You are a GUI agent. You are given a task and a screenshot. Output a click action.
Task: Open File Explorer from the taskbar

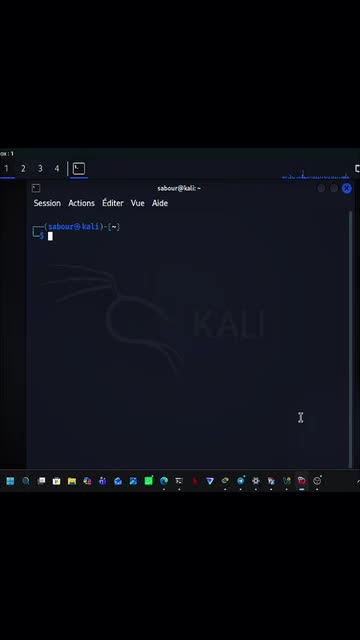pyautogui.click(x=72, y=481)
